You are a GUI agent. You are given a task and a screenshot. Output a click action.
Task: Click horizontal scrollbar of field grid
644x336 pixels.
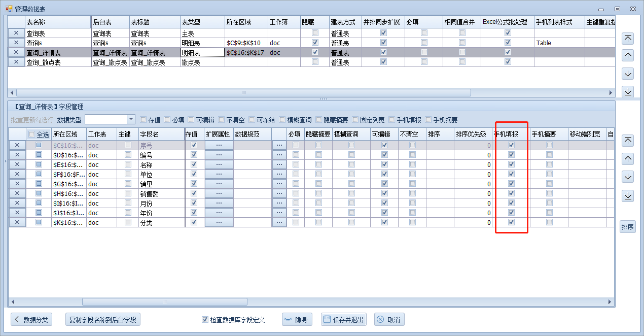(164, 301)
